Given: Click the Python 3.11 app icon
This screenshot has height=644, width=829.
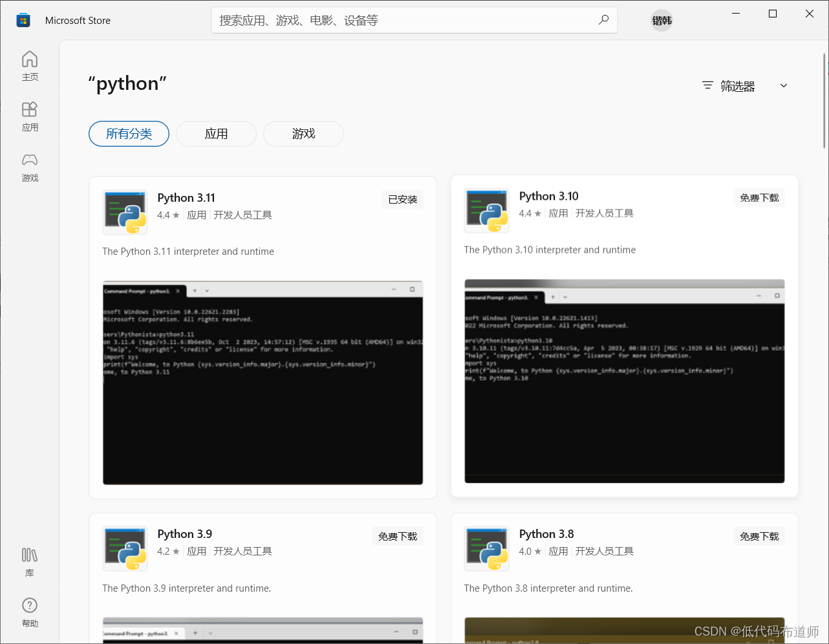Looking at the screenshot, I should tap(125, 212).
